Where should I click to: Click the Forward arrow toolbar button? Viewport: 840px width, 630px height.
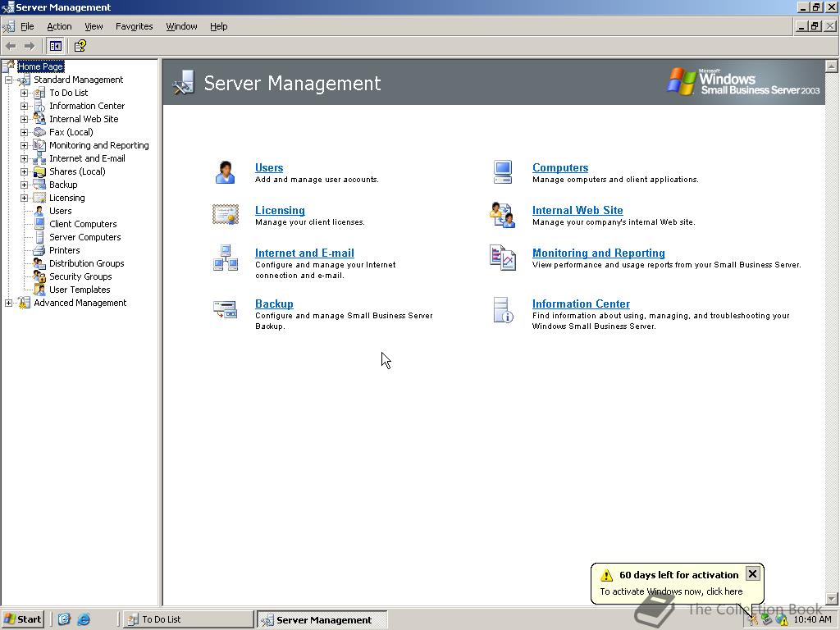click(x=30, y=46)
